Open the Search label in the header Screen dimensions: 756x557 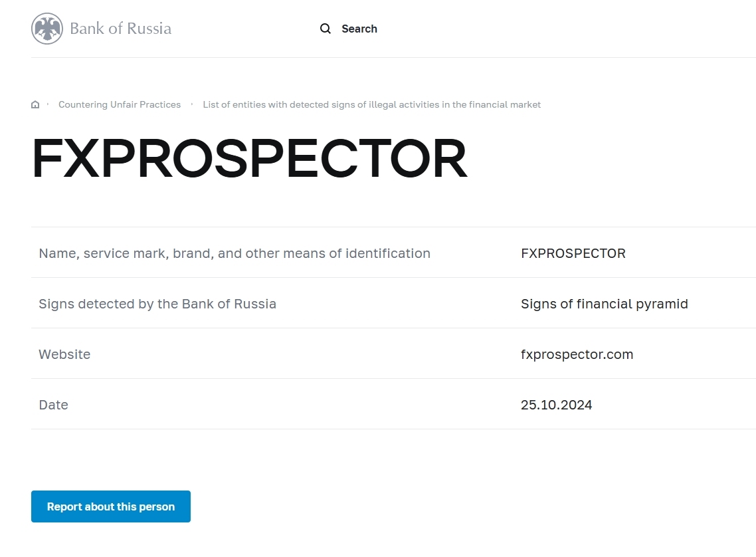[x=359, y=29]
